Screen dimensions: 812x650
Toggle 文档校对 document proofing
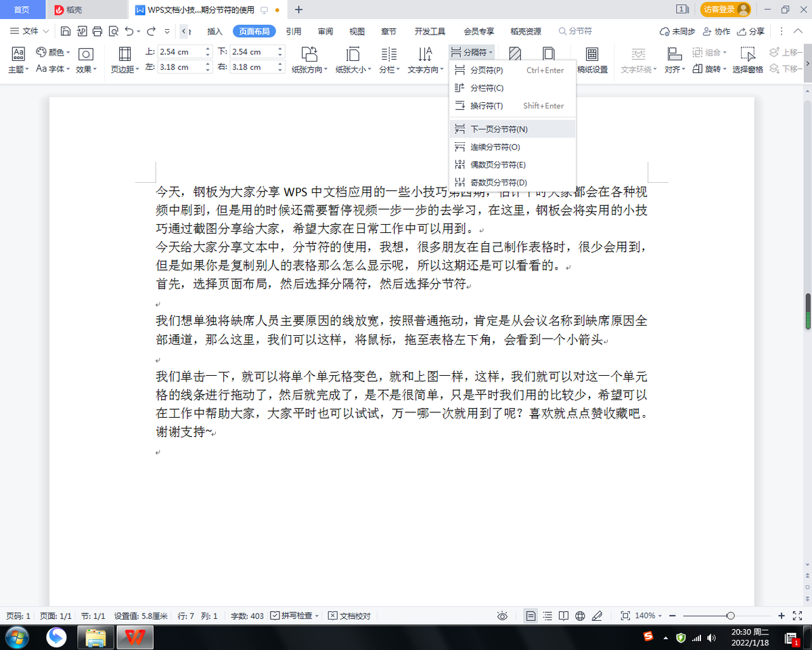[x=349, y=615]
